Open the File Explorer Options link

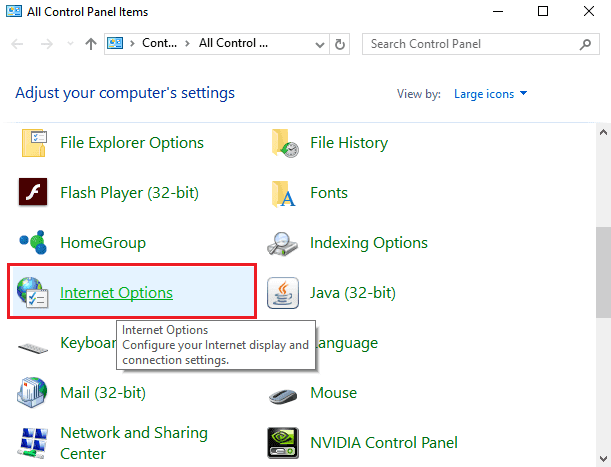coord(132,143)
